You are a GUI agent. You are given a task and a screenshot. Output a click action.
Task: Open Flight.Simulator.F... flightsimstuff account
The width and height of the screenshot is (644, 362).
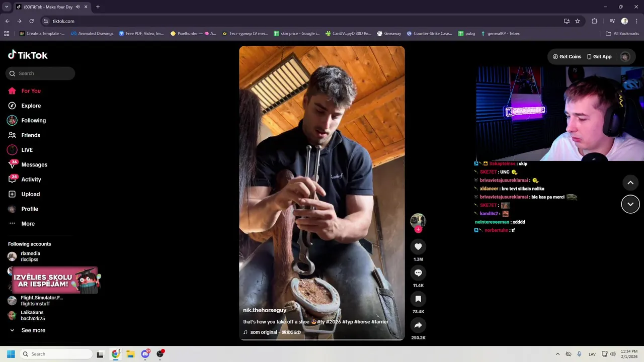click(x=35, y=301)
